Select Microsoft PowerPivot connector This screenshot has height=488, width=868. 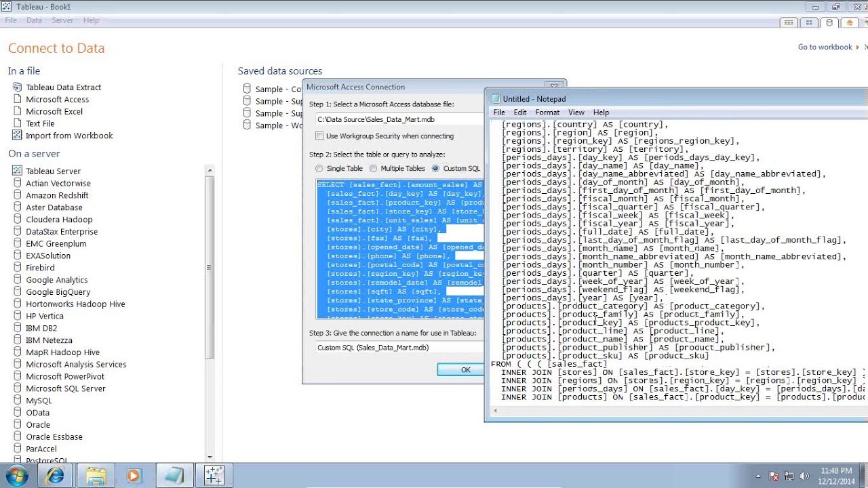(x=65, y=377)
